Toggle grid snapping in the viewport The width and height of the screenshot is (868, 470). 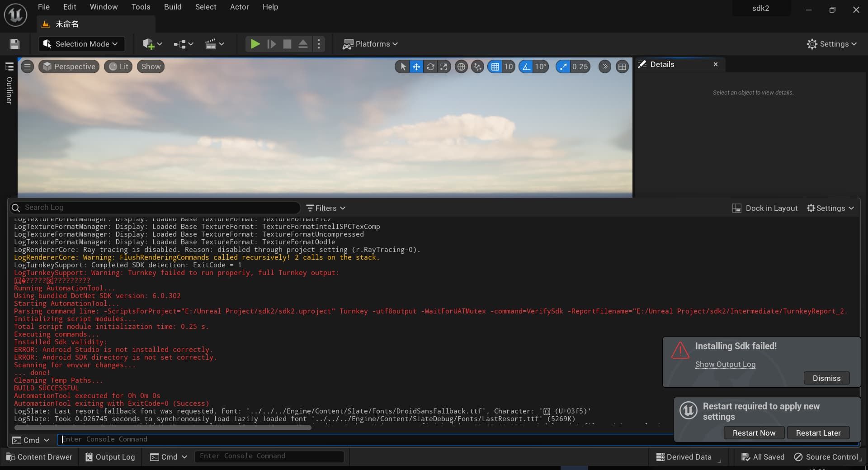point(496,66)
